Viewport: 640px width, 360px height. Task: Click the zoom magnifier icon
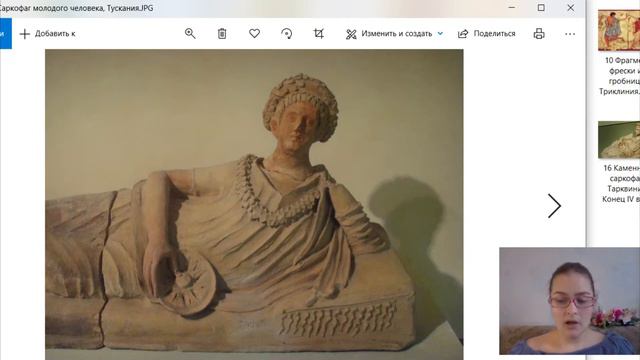point(190,33)
